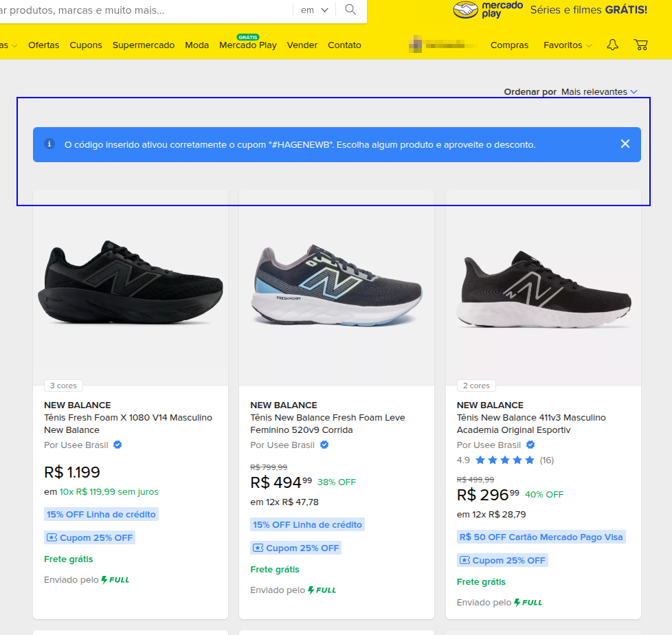Navigate to Supermercado
672x635 pixels.
pos(144,45)
